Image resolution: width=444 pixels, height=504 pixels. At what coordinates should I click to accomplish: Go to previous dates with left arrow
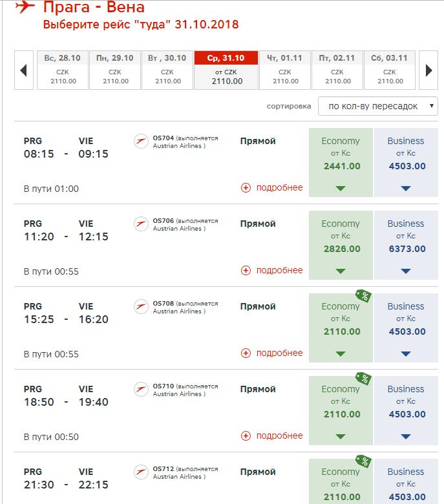click(24, 70)
